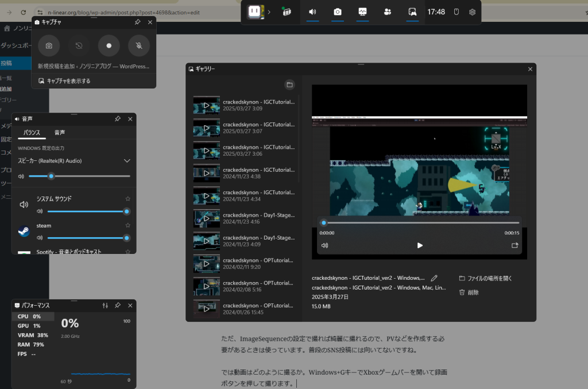The width and height of the screenshot is (588, 389).
Task: Pin the Capture widget
Action: 138,22
